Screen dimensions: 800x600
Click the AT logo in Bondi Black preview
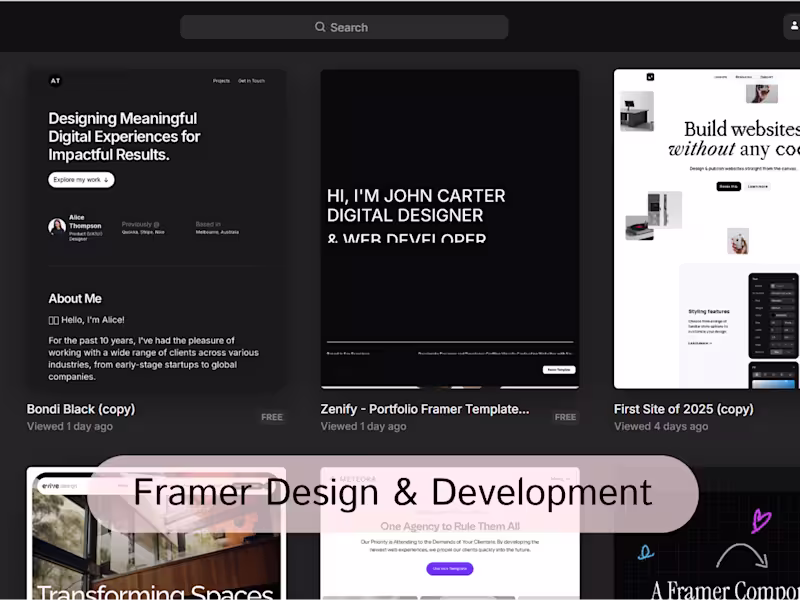[55, 81]
